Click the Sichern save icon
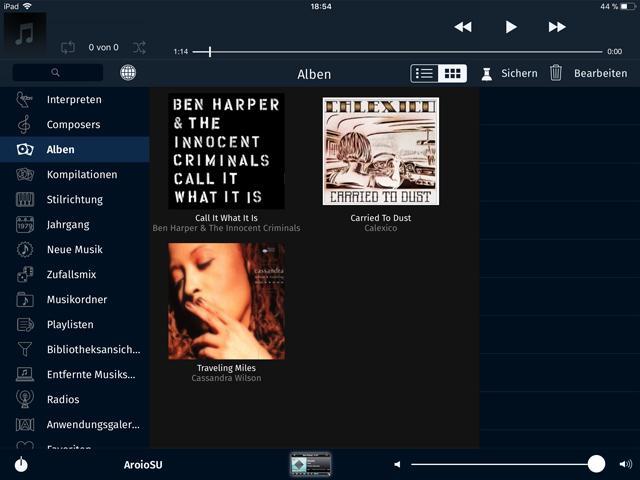This screenshot has width=640, height=480. pos(487,74)
